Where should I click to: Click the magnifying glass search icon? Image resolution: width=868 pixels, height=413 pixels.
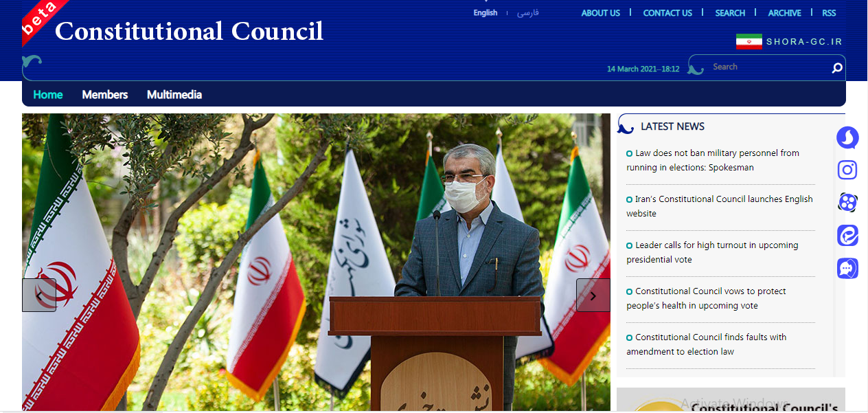point(836,67)
